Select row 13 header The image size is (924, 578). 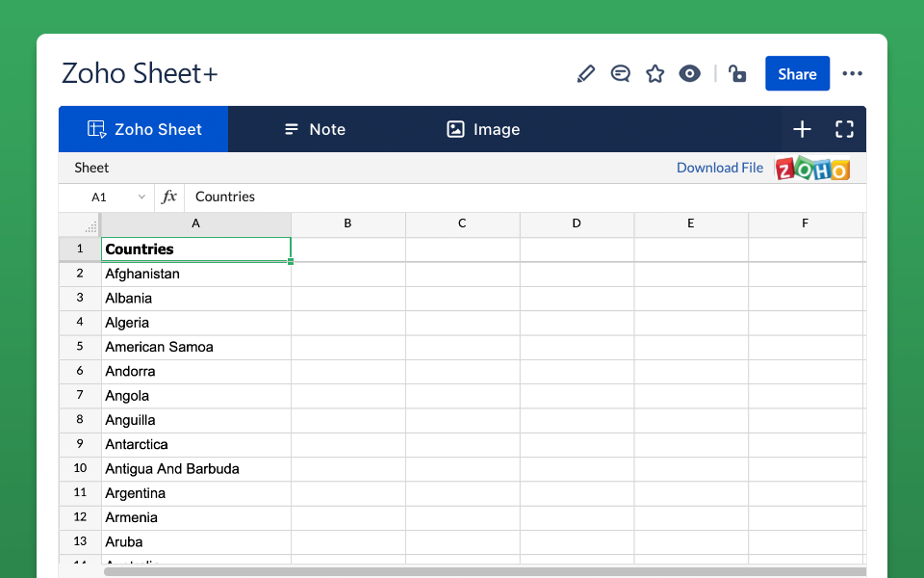coord(80,542)
